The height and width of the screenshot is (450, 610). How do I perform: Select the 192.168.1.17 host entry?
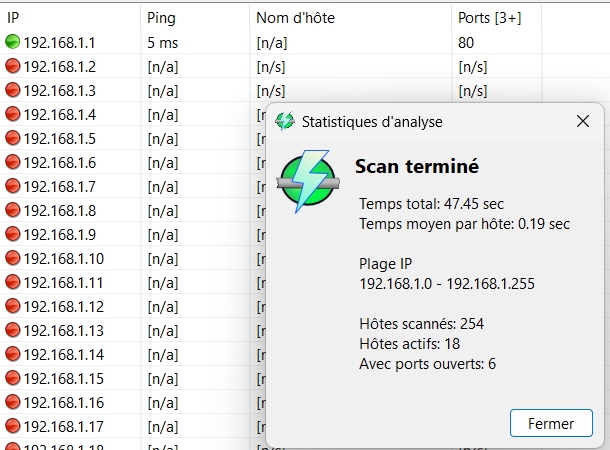(x=63, y=427)
